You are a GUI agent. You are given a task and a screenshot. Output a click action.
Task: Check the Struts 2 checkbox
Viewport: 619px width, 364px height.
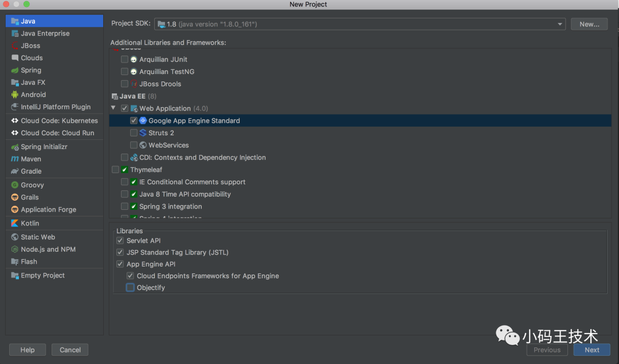[x=134, y=132]
